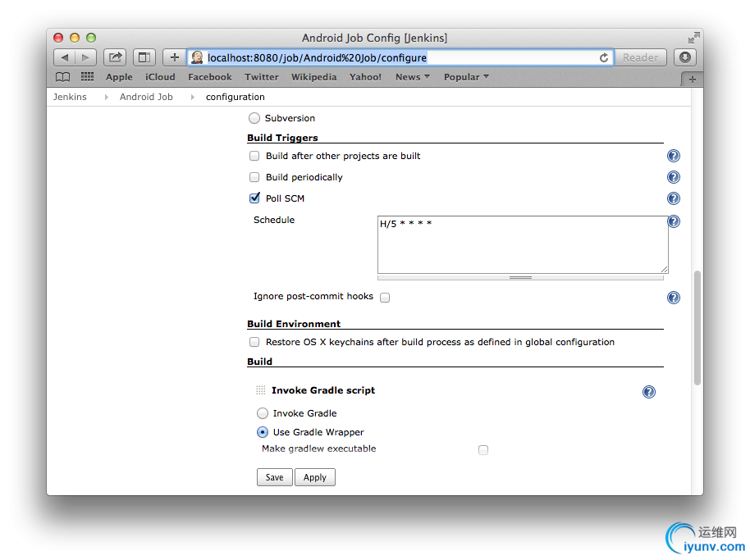Open help for Invoke Gradle script
750x560 pixels.
click(x=649, y=392)
